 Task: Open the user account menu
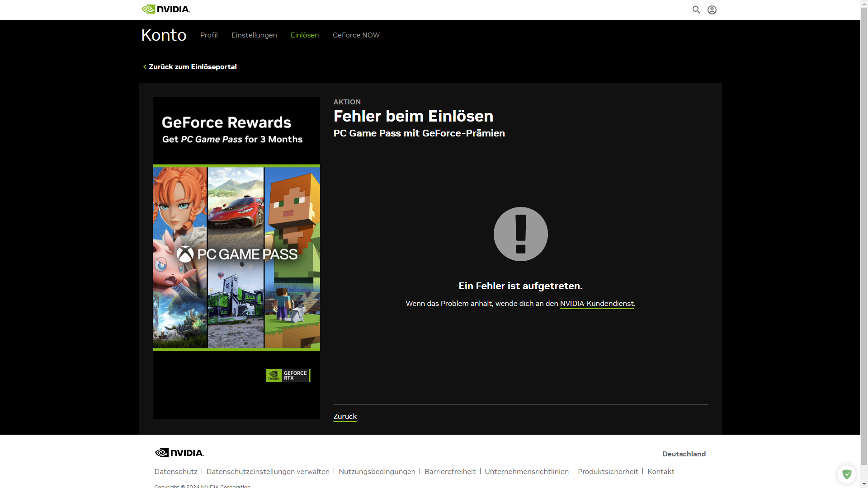click(712, 9)
